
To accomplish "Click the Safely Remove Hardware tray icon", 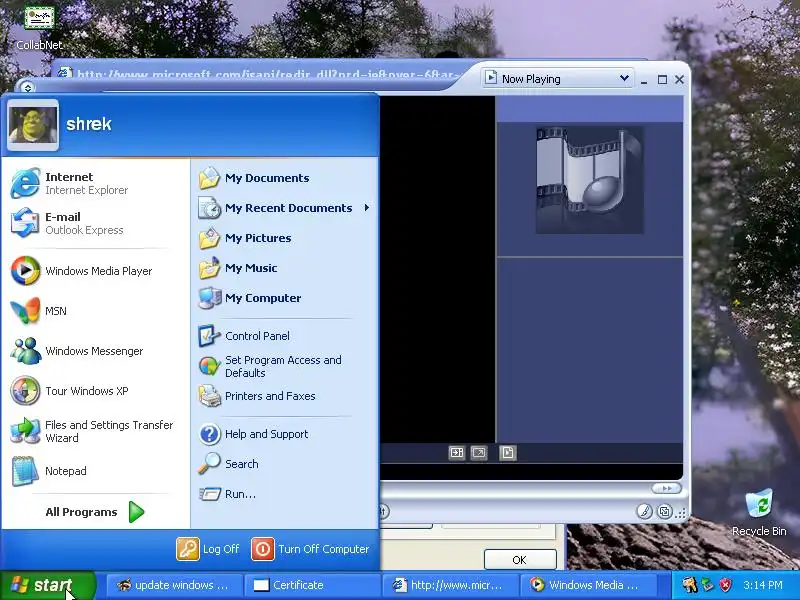I will pos(708,585).
